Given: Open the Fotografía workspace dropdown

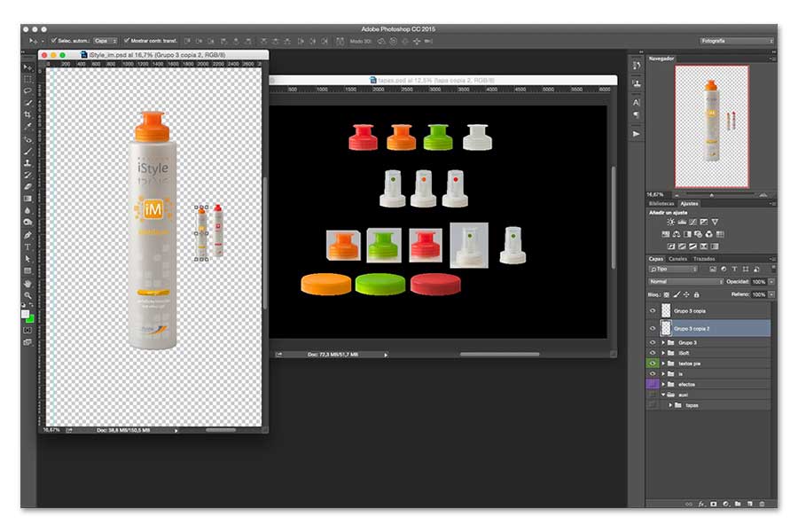Looking at the screenshot, I should coord(737,41).
